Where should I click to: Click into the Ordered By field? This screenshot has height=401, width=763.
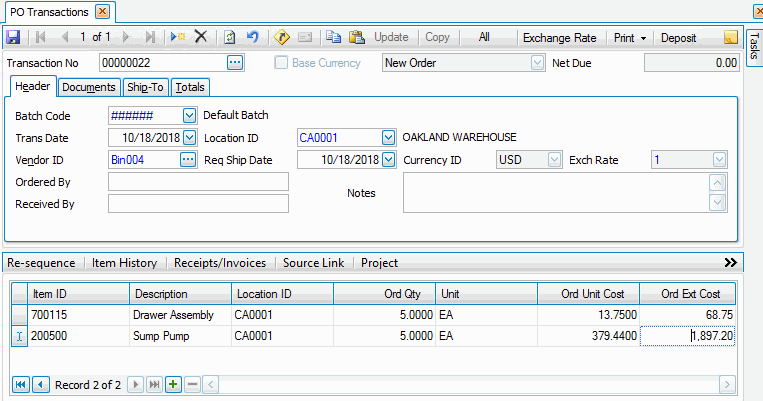[198, 181]
